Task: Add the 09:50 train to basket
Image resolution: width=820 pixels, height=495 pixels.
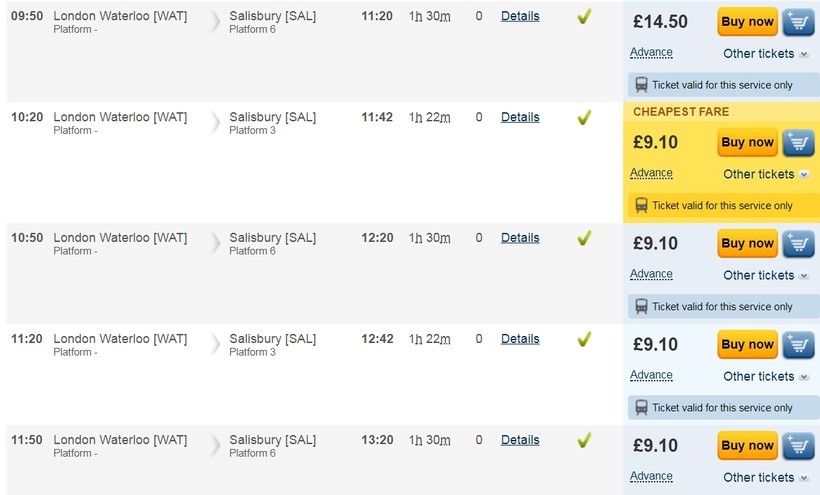Action: pos(798,22)
